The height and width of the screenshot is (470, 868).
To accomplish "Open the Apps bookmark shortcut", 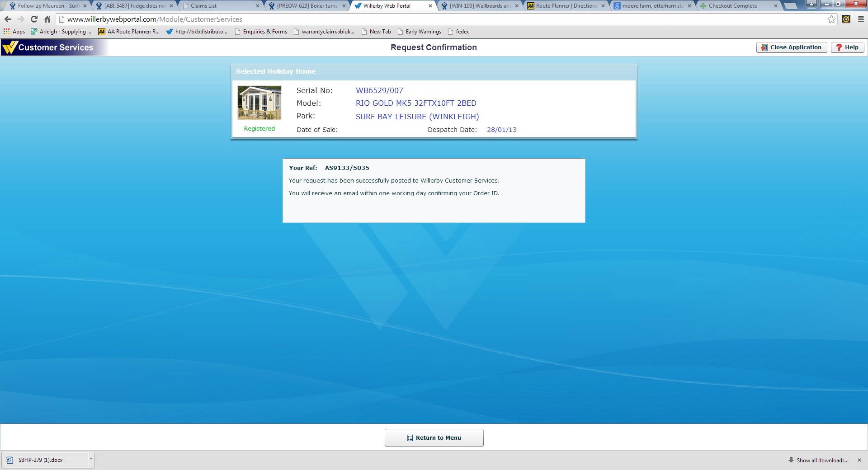I will 14,32.
